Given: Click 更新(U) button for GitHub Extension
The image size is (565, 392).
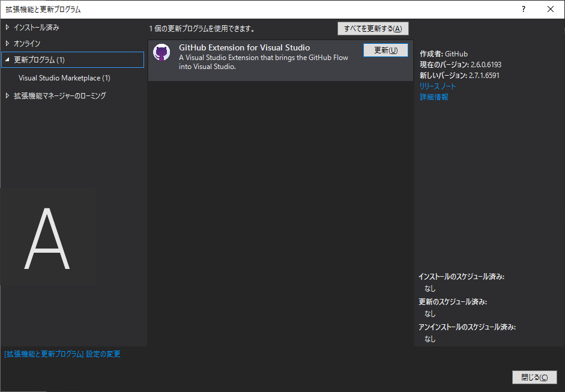Looking at the screenshot, I should (385, 50).
